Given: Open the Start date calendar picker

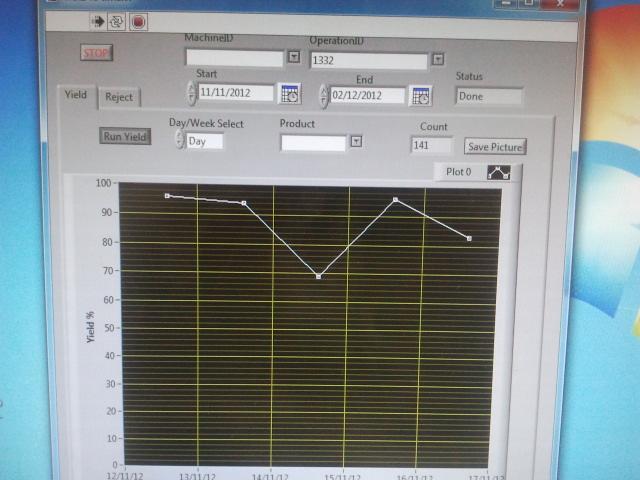Looking at the screenshot, I should (x=290, y=94).
